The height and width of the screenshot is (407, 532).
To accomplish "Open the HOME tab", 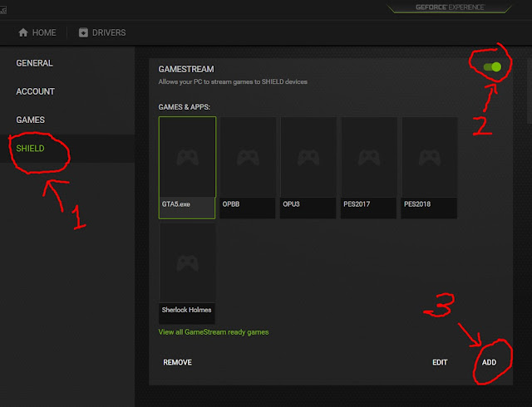I will pyautogui.click(x=37, y=32).
